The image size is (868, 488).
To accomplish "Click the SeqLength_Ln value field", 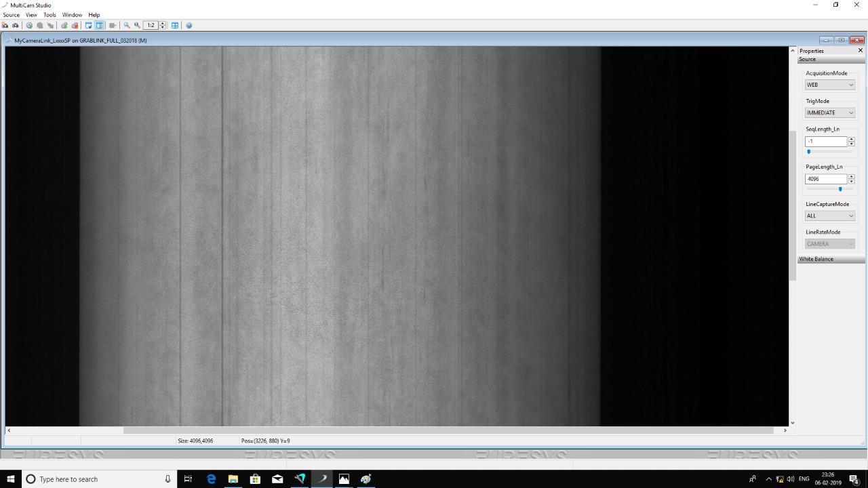I will pos(826,141).
